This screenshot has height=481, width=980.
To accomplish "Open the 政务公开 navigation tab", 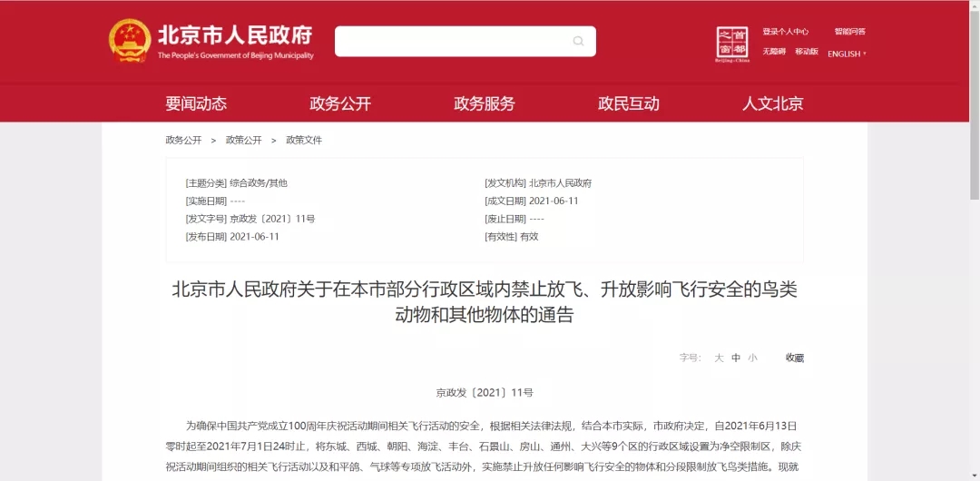I will pyautogui.click(x=340, y=103).
